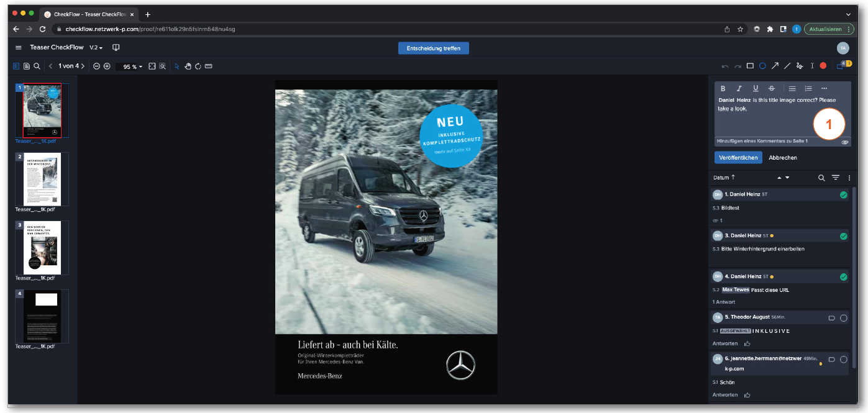Select the line annotation tool

787,66
